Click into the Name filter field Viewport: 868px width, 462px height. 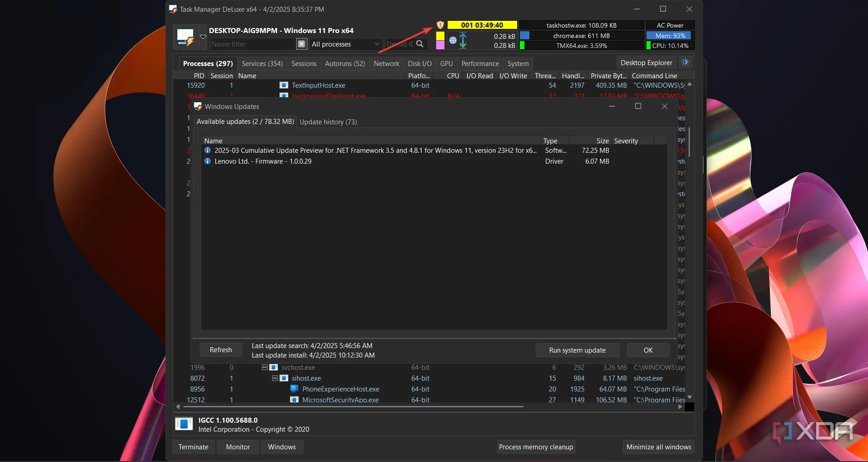click(252, 44)
